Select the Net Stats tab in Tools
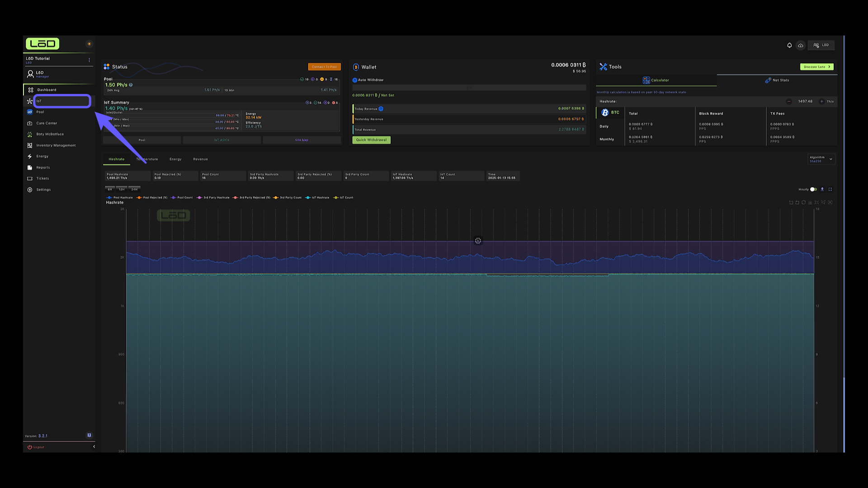This screenshot has width=868, height=488. 777,80
